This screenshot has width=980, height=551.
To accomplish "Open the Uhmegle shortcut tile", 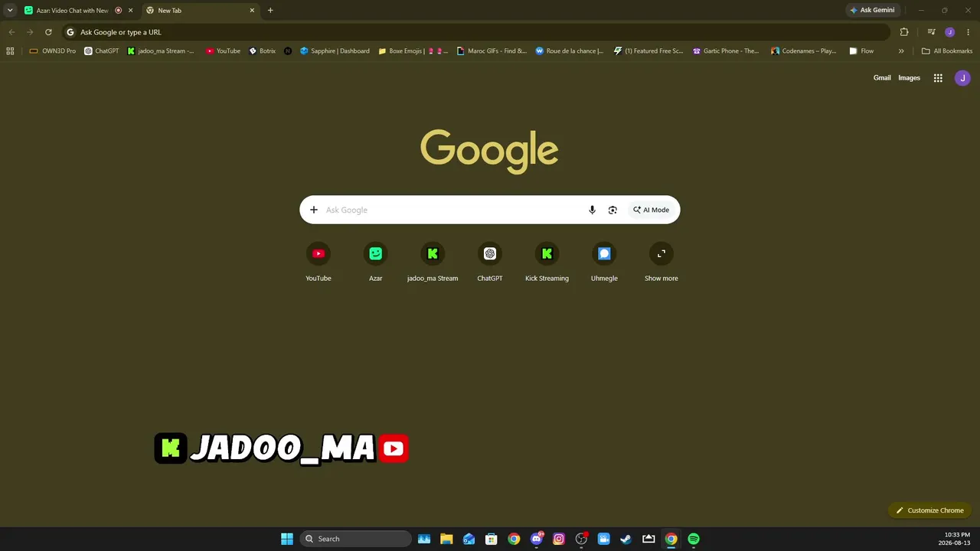I will pos(604,262).
